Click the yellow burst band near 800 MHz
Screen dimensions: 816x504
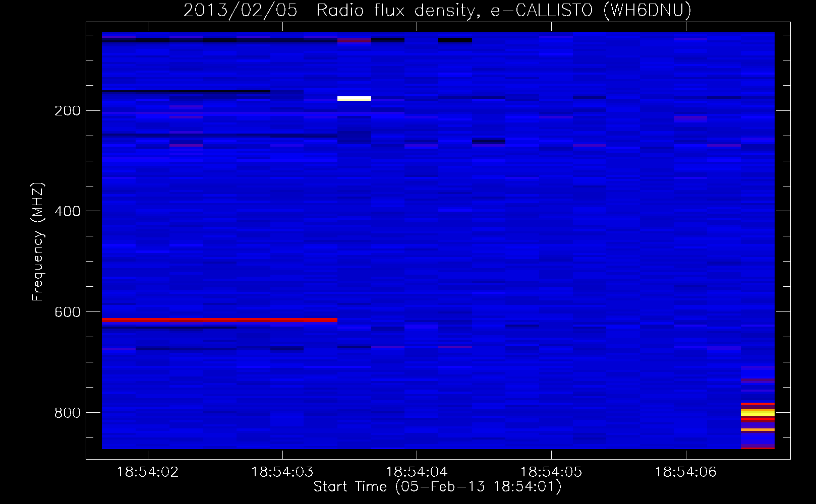[757, 413]
